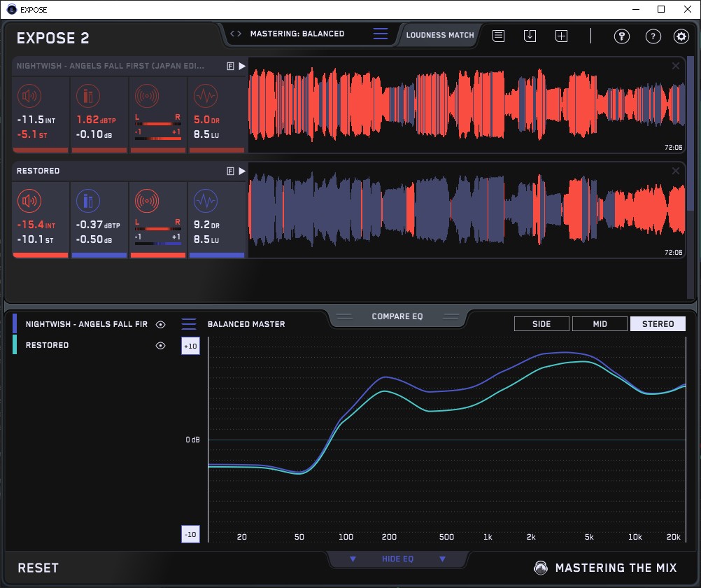Switch EQ view to SIDE
This screenshot has width=701, height=588.
[x=541, y=323]
